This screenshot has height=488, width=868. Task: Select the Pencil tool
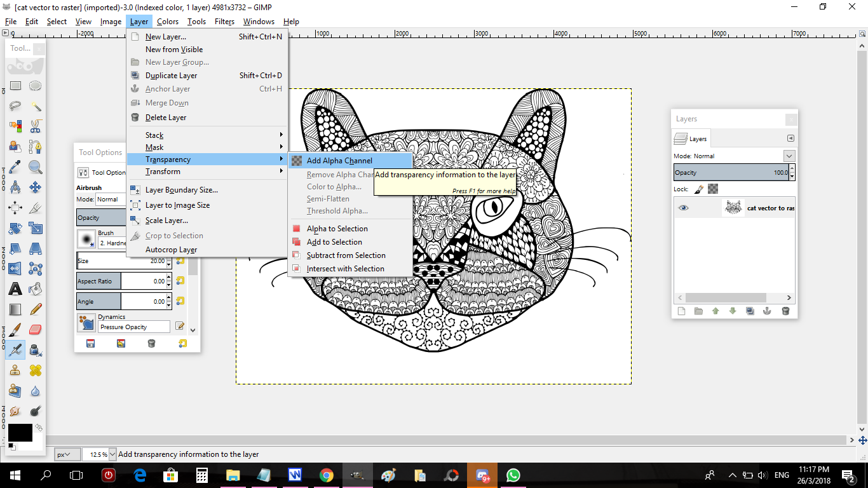coord(36,309)
